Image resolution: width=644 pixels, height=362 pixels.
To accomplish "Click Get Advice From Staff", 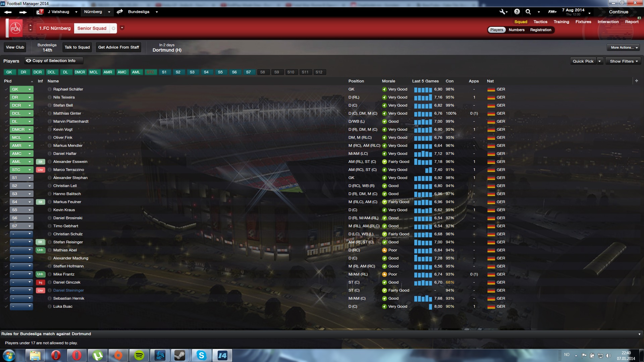I will (x=118, y=47).
